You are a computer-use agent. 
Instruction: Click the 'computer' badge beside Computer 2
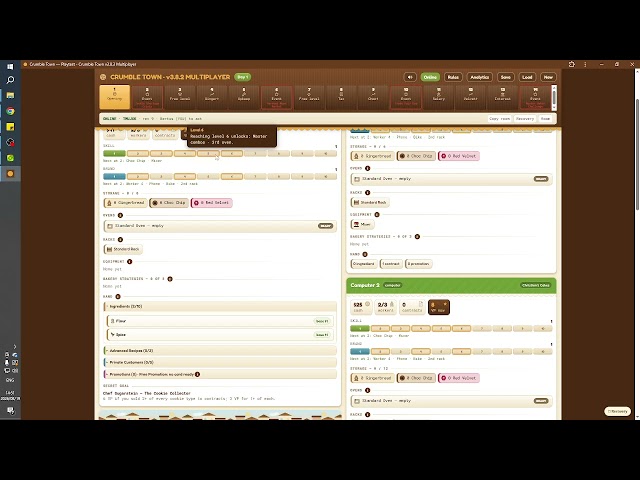click(393, 285)
